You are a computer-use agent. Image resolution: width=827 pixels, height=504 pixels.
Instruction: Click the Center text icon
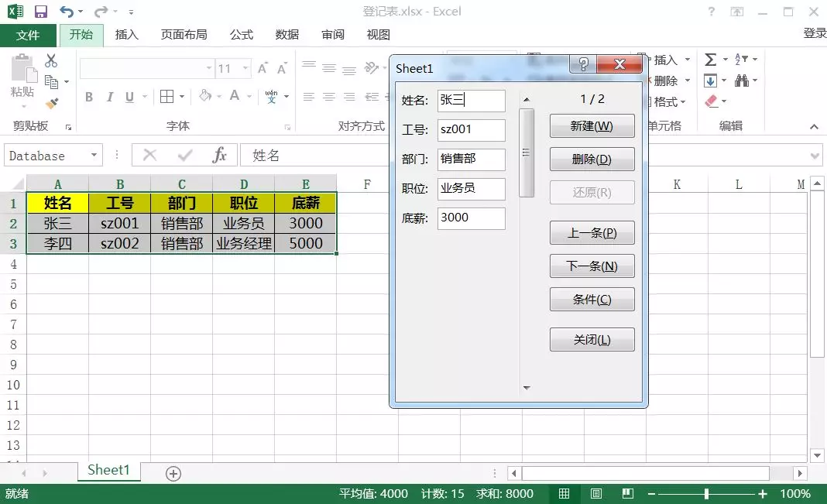pos(329,97)
